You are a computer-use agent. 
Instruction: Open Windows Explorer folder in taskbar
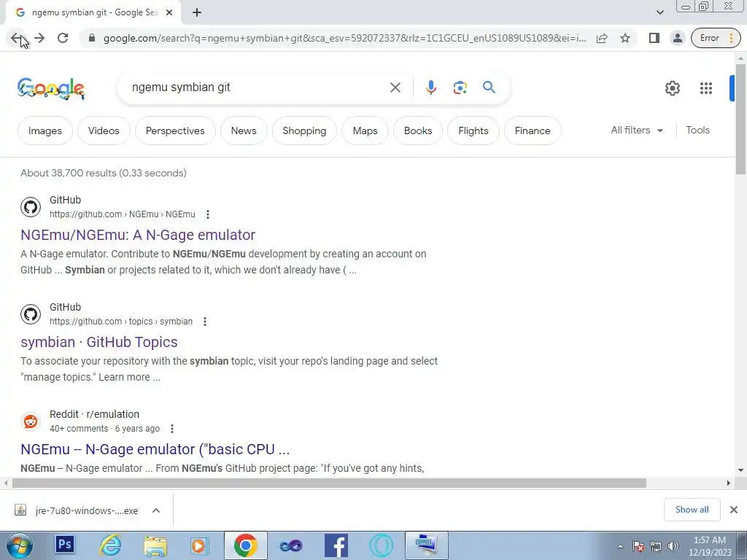pos(155,545)
